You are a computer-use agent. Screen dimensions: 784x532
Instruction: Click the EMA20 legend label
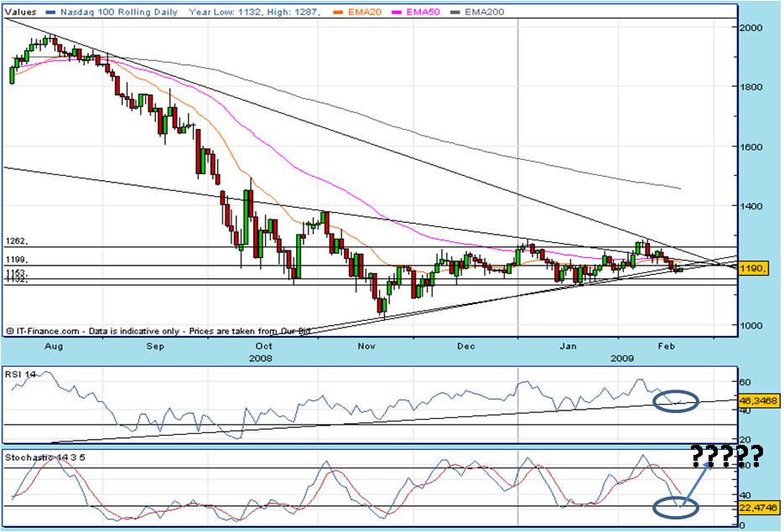click(x=365, y=12)
